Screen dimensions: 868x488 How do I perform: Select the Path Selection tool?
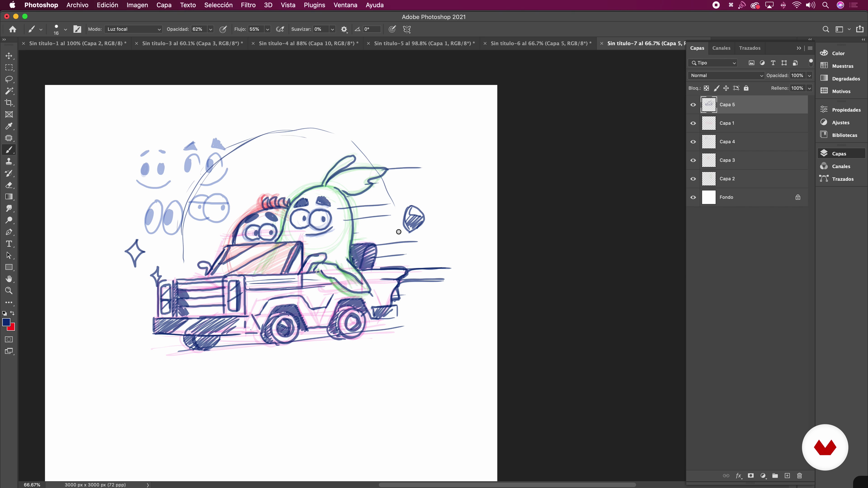(x=9, y=256)
